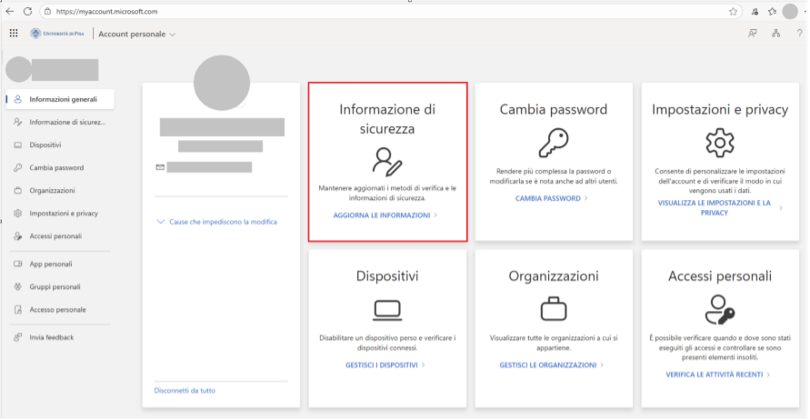The image size is (810, 420).
Task: Select Organizzazioni in the left sidebar
Action: pyautogui.click(x=52, y=190)
